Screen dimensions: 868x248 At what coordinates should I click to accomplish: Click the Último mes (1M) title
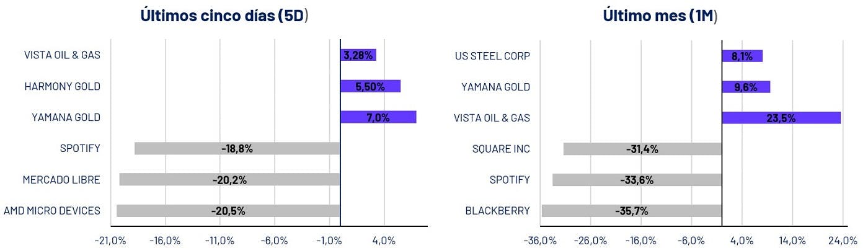pyautogui.click(x=660, y=16)
